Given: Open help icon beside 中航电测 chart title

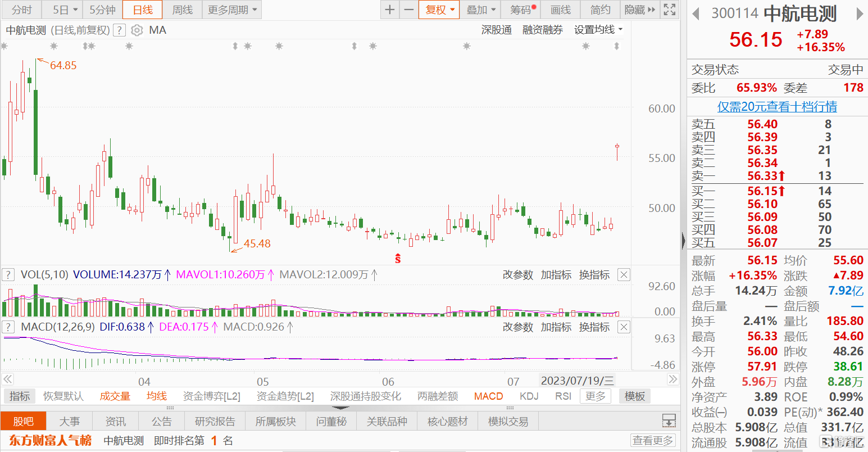Looking at the screenshot, I should click(119, 30).
